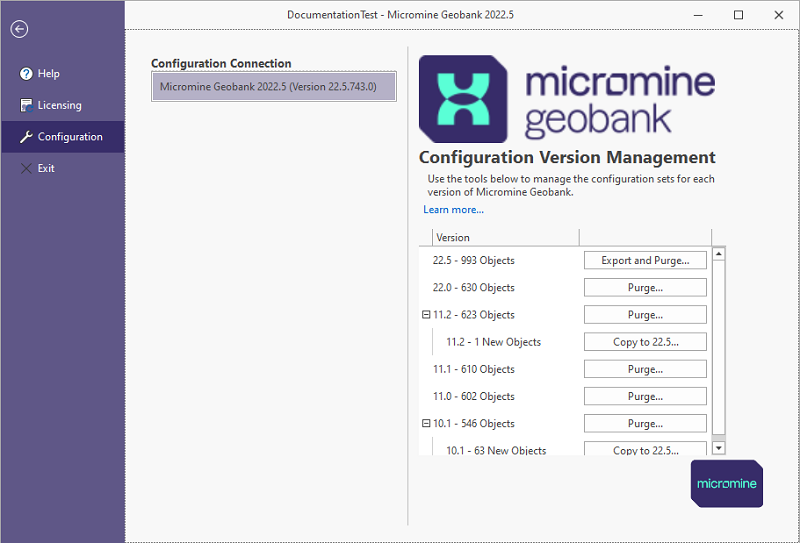This screenshot has height=543, width=800.
Task: Follow the Learn more... link
Action: click(x=453, y=210)
